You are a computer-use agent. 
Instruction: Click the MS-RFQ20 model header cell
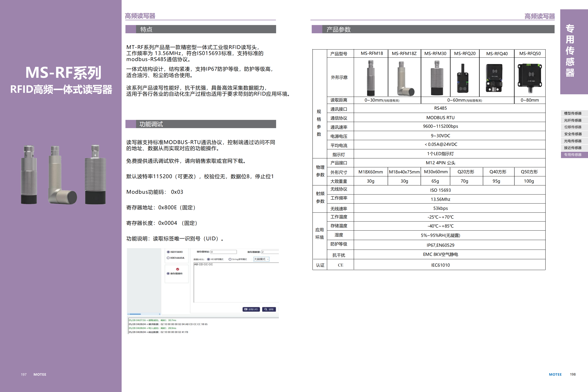click(x=465, y=54)
